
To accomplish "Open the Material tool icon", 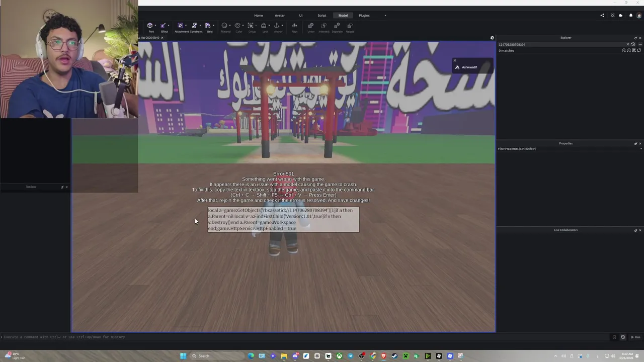I will pos(224,26).
